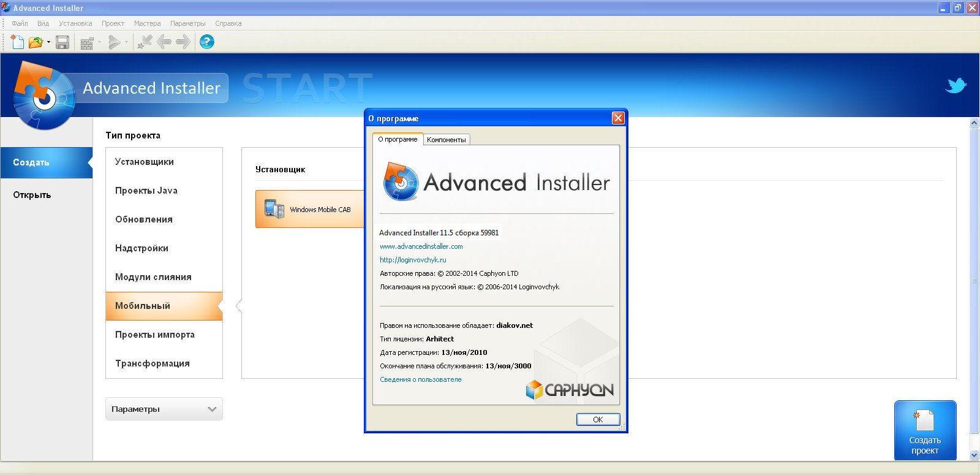Select the Открыть sidebar item
Viewport: 980px width, 475px height.
pos(46,195)
